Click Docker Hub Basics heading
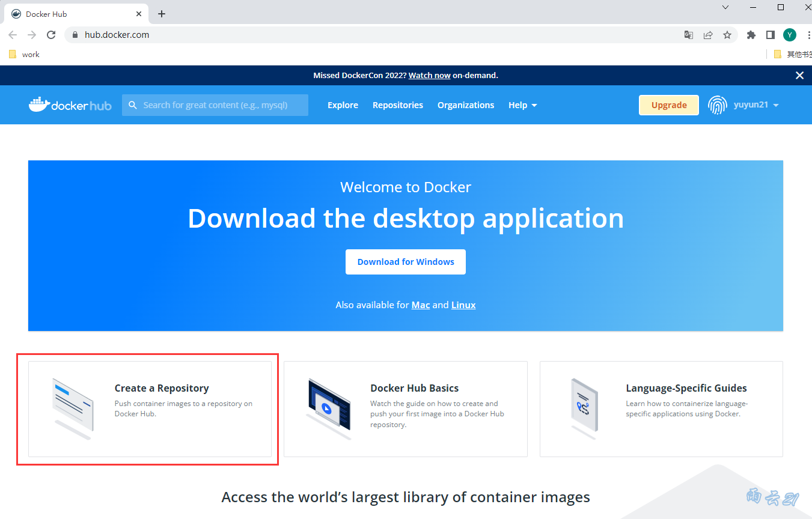 [415, 388]
